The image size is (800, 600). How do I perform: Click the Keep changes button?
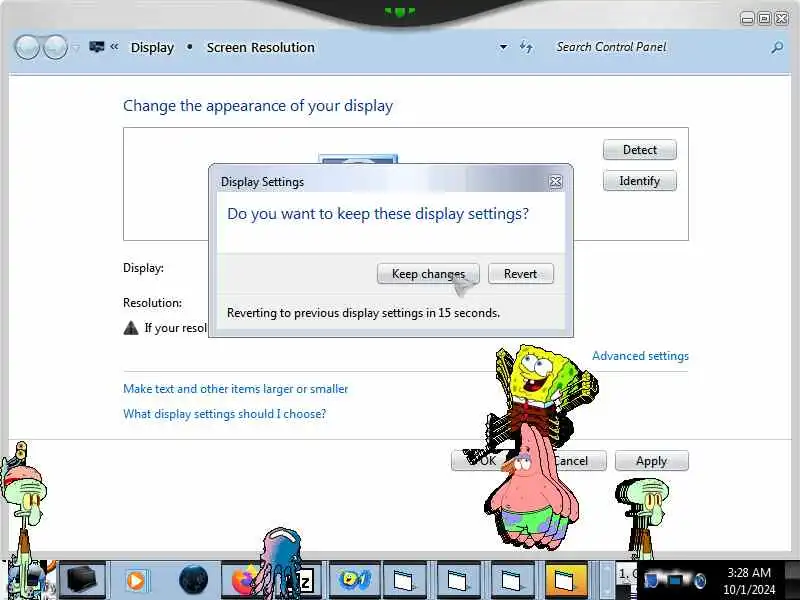pyautogui.click(x=428, y=273)
